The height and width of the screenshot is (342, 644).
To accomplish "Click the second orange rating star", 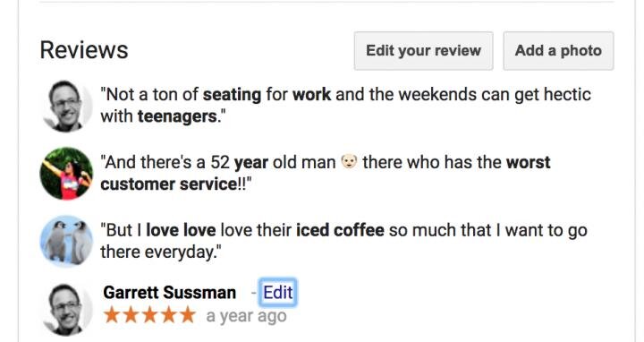I will pos(131,315).
